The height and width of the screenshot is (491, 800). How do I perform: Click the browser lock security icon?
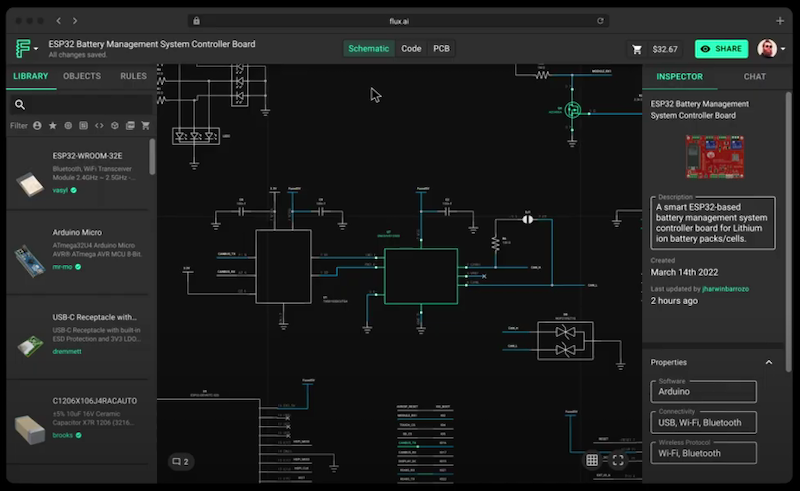click(196, 21)
